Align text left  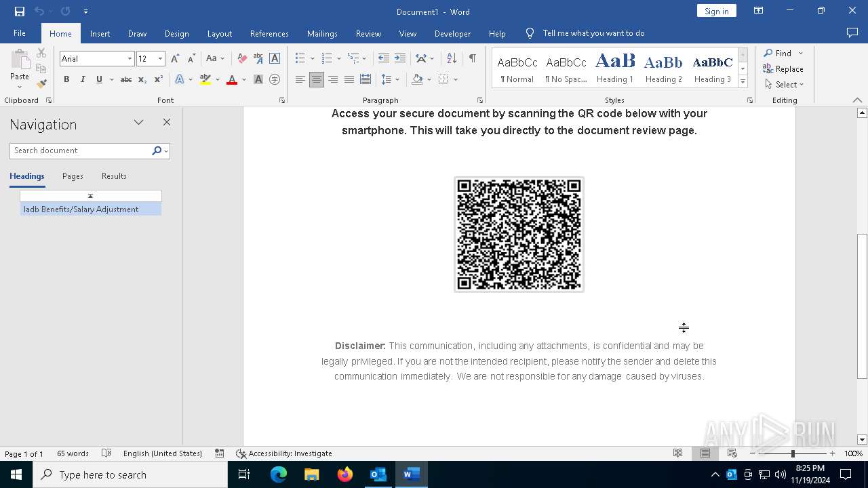coord(300,79)
